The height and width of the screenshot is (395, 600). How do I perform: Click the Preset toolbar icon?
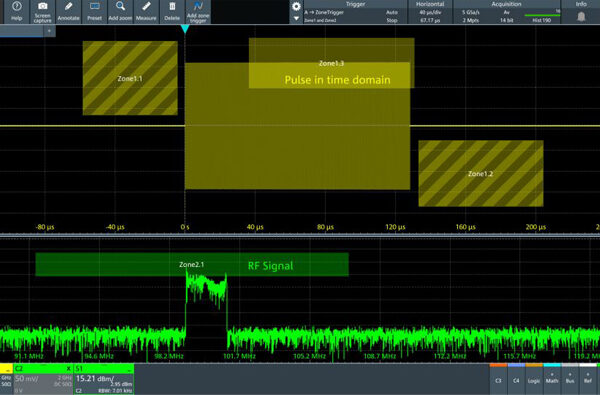[x=94, y=11]
